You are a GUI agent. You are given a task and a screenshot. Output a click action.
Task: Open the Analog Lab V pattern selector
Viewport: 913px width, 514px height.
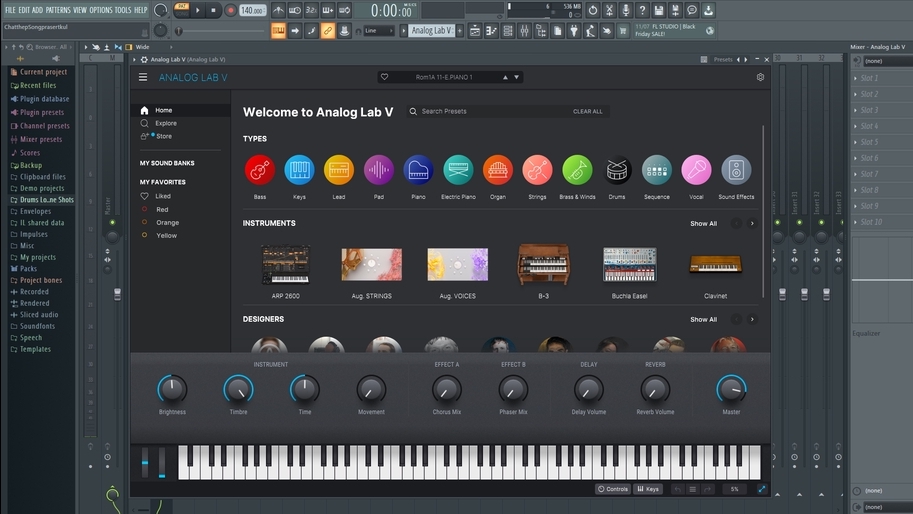tap(431, 30)
